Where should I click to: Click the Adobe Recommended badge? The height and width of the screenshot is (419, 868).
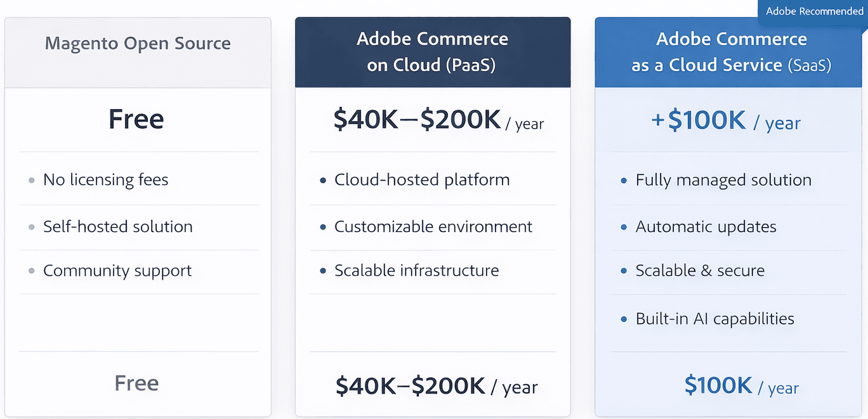tap(813, 11)
